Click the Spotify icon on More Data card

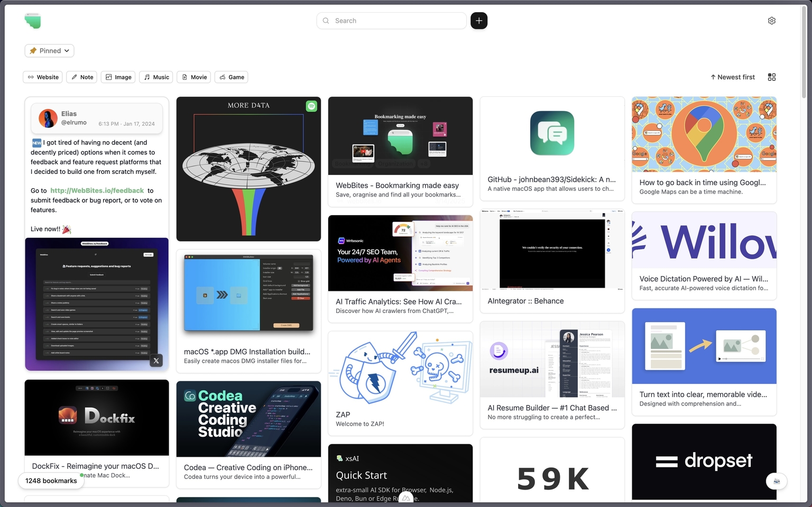311,106
